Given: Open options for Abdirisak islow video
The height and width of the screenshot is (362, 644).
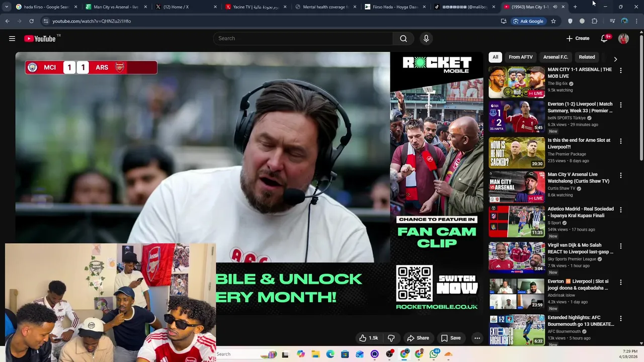Looking at the screenshot, I should [x=621, y=282].
